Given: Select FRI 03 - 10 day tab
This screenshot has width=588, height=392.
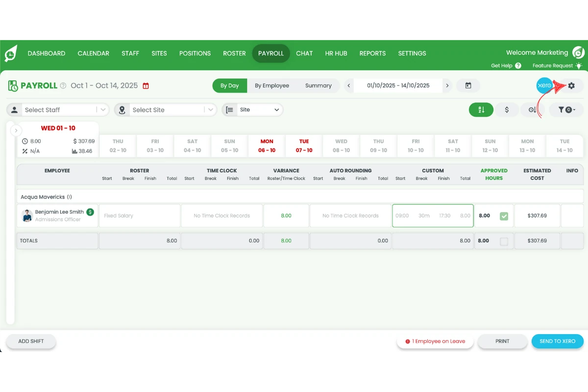Looking at the screenshot, I should click(155, 146).
